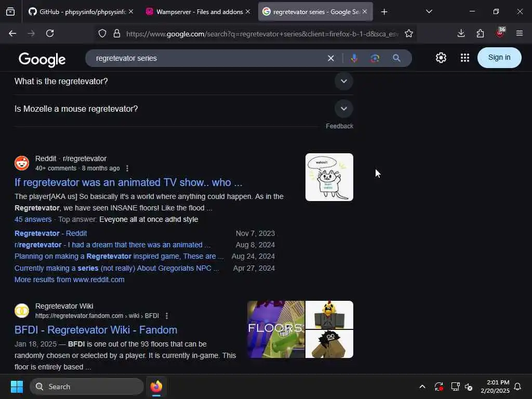Open more options for Regretevator Wiki result
532x399 pixels.
click(x=167, y=316)
